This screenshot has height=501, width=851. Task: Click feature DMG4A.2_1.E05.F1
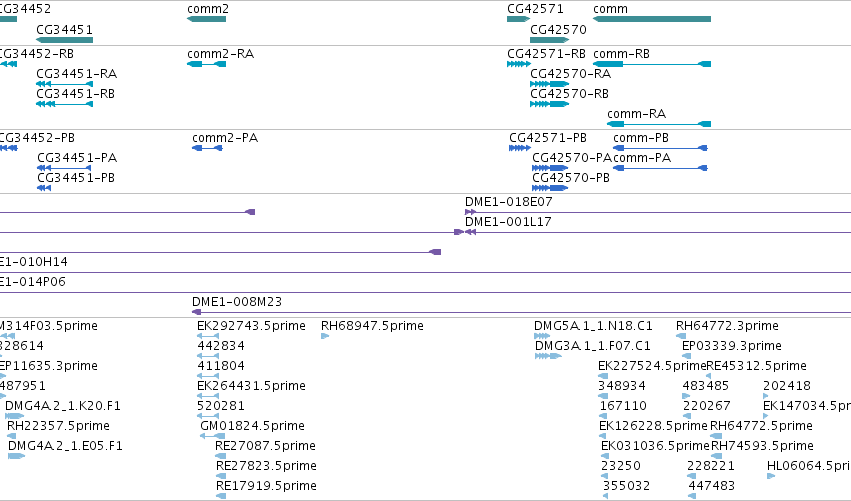point(17,456)
